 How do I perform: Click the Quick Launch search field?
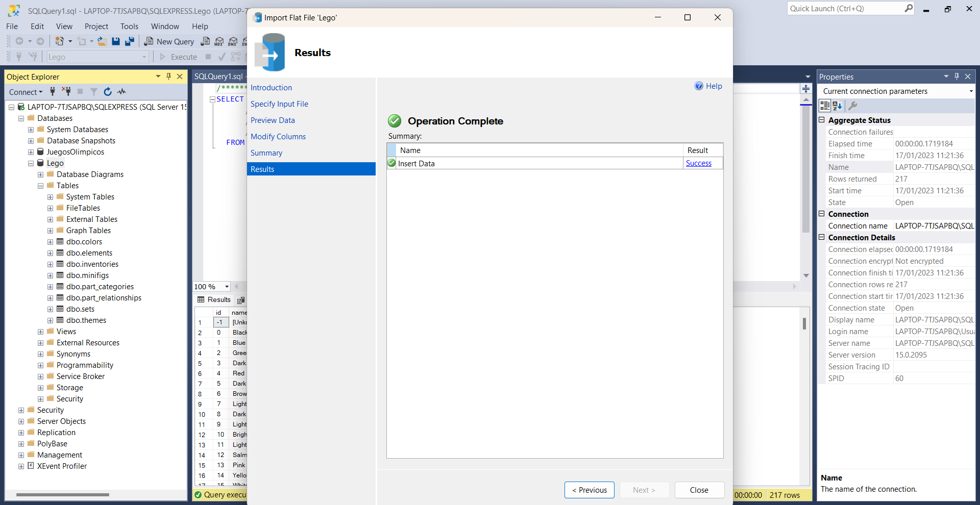[x=846, y=9]
